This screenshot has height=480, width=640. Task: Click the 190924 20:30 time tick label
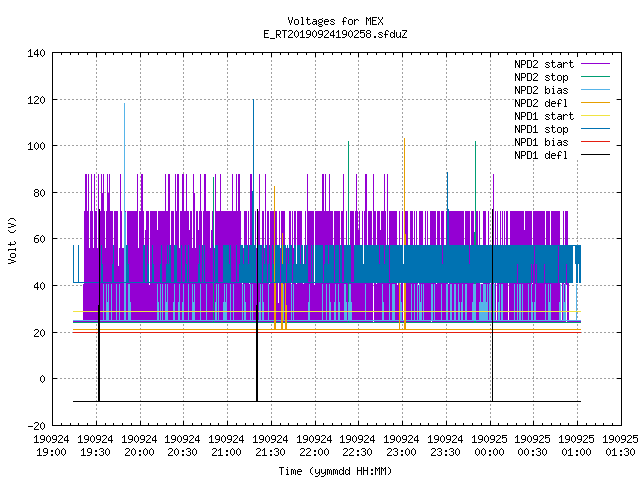(182, 446)
